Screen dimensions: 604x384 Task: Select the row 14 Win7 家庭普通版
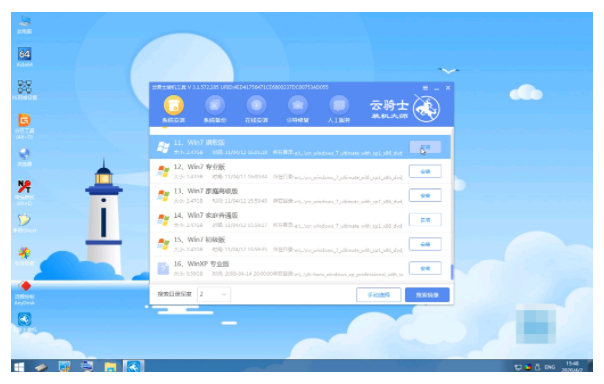[300, 220]
